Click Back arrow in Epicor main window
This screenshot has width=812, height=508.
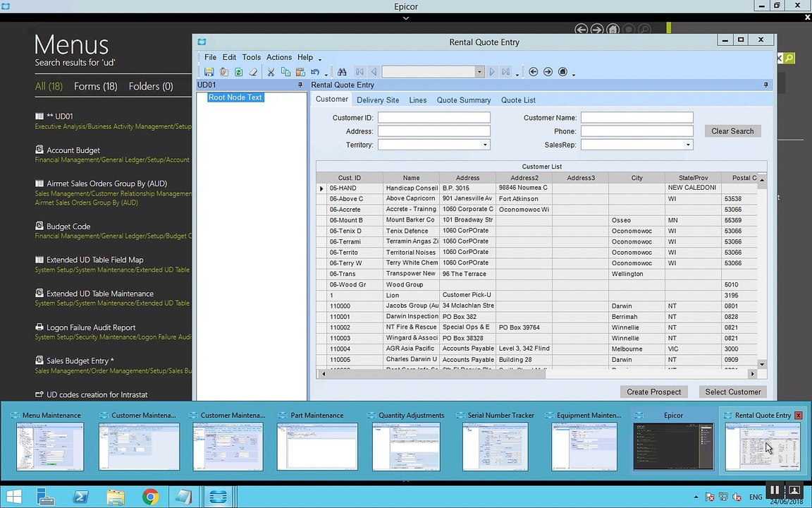[581, 30]
